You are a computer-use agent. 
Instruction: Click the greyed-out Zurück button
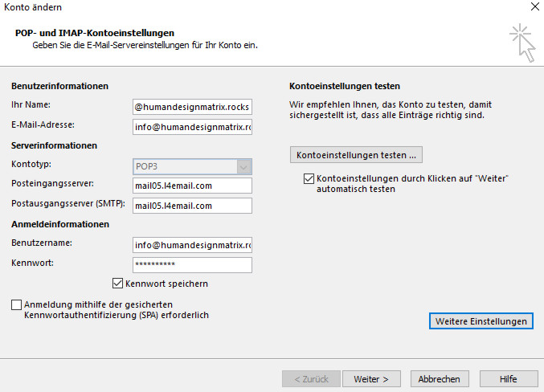[x=309, y=378]
